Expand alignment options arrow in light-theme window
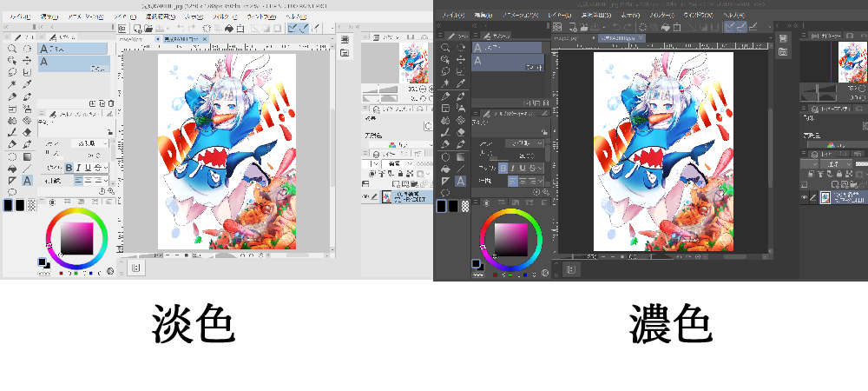 (x=106, y=181)
